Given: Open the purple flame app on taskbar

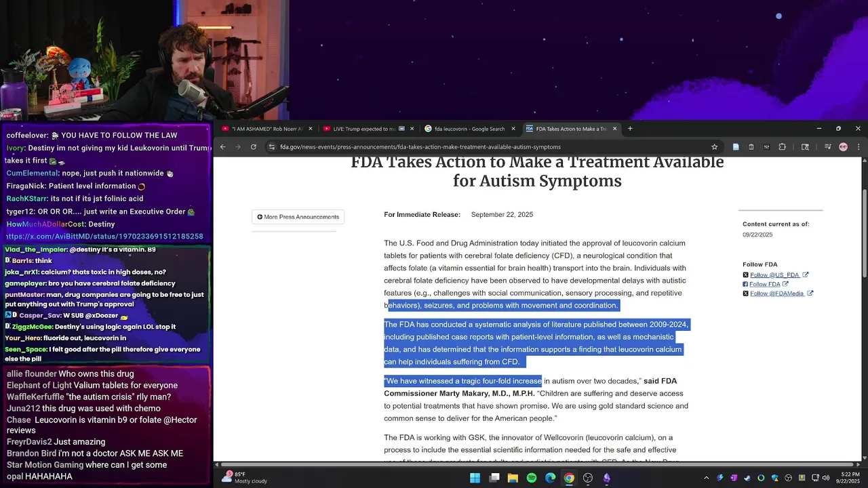Looking at the screenshot, I should (x=607, y=478).
